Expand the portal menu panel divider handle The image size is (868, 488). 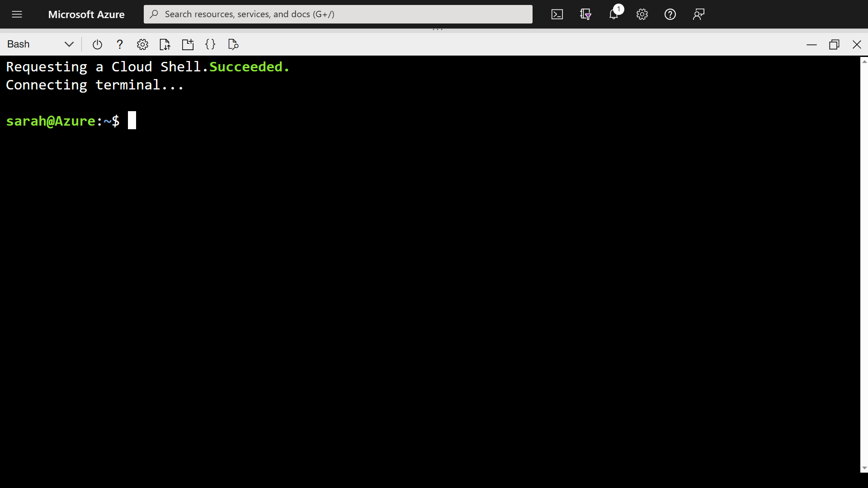438,28
